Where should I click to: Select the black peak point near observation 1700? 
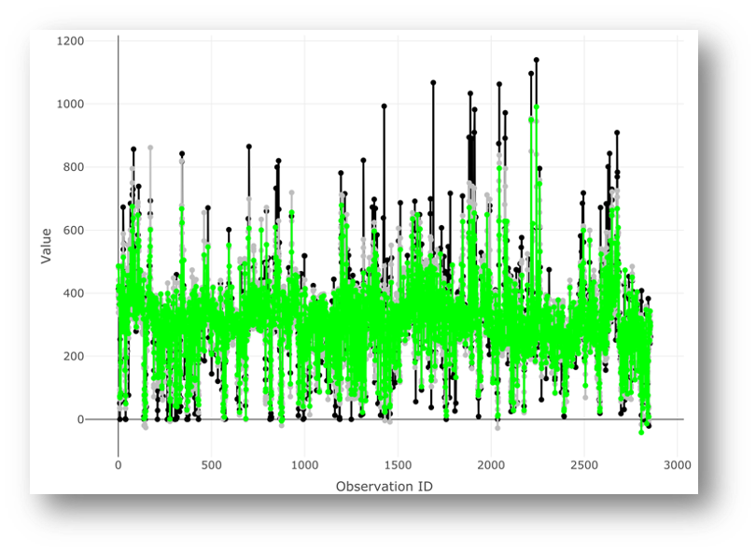[x=433, y=83]
